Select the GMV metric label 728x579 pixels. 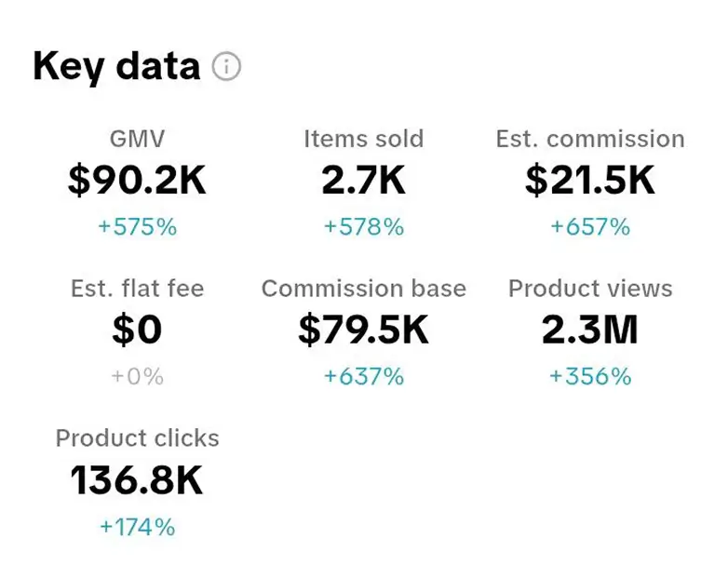click(137, 140)
